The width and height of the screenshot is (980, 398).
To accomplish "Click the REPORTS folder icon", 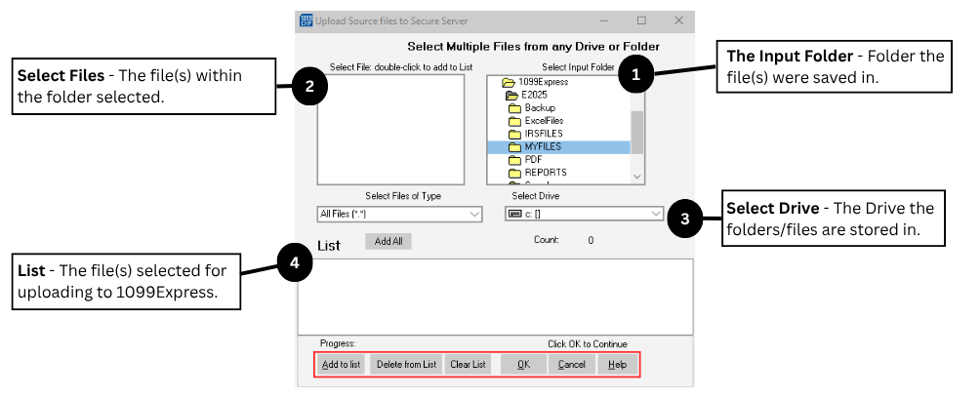I will [x=515, y=173].
